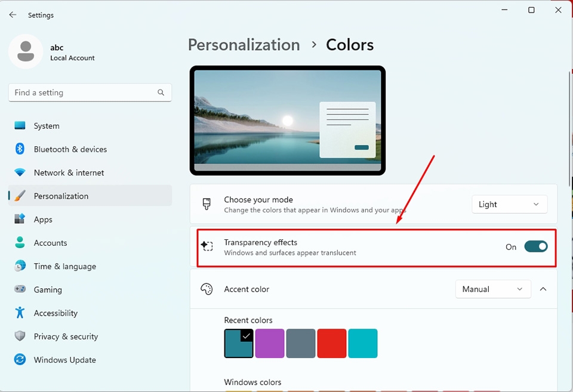Go to Network & internet
Image resolution: width=573 pixels, height=392 pixels.
tap(90, 172)
